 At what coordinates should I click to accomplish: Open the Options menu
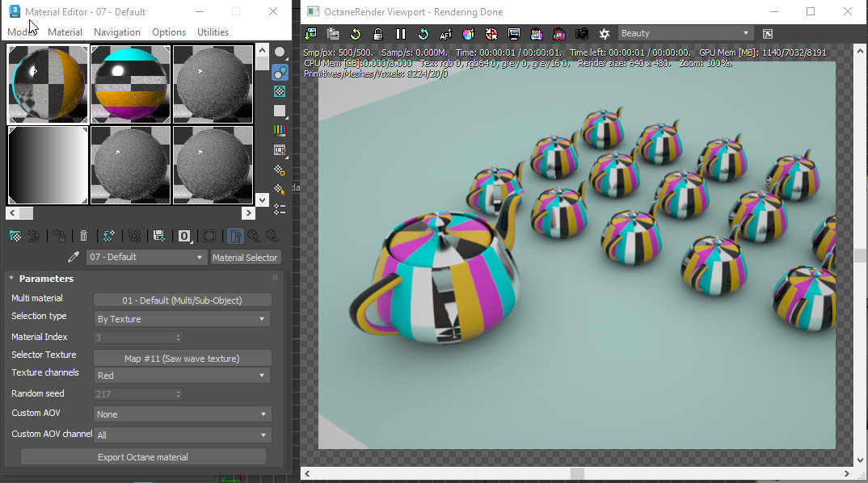(x=169, y=32)
